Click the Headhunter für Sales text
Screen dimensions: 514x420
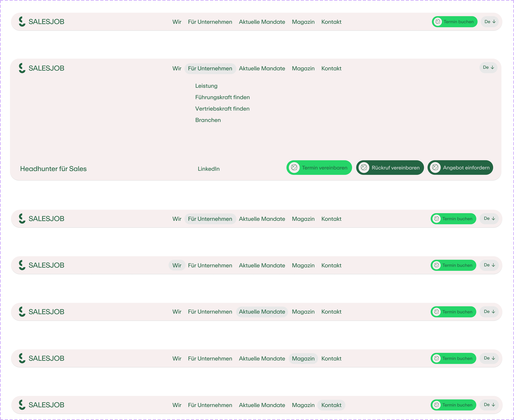click(53, 169)
